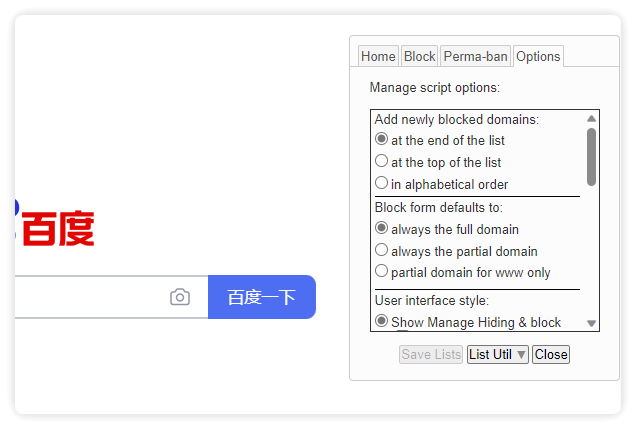Open the Block tab
The width and height of the screenshot is (636, 429).
(420, 56)
